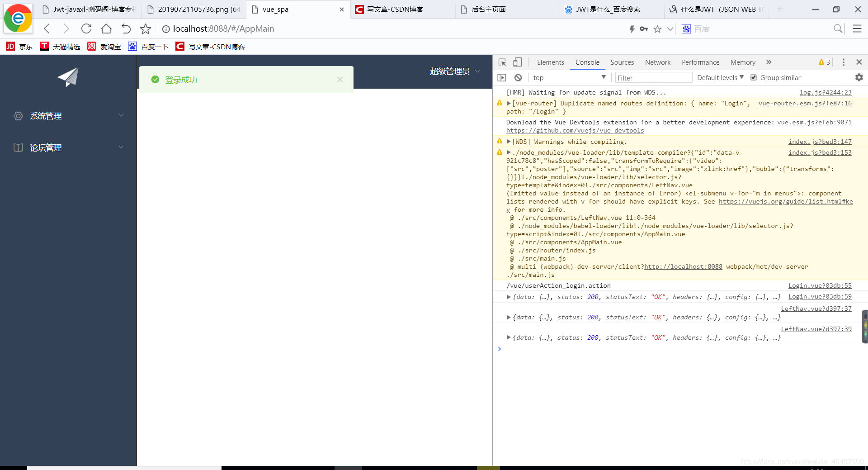This screenshot has width=868, height=470.
Task: Switch to the Network tab
Action: [658, 62]
